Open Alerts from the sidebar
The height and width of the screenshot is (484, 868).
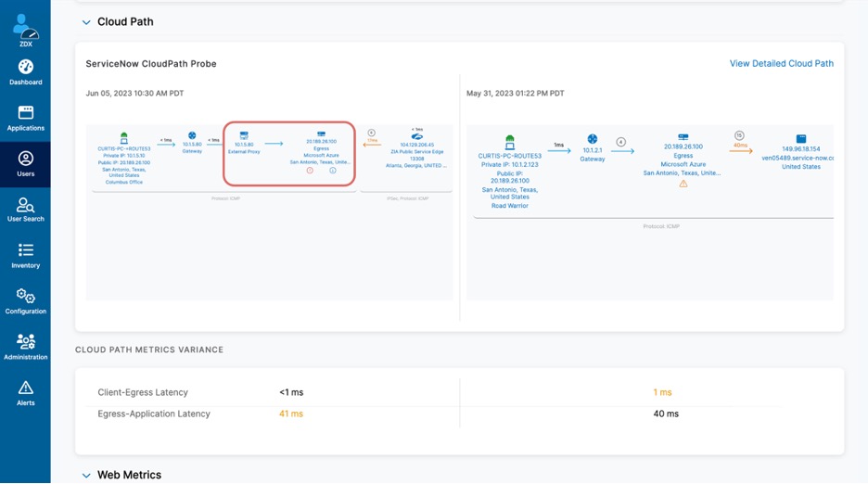(25, 392)
